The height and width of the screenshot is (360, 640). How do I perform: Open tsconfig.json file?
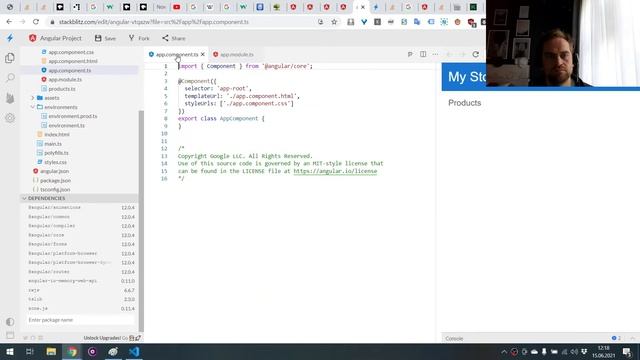[x=55, y=190]
